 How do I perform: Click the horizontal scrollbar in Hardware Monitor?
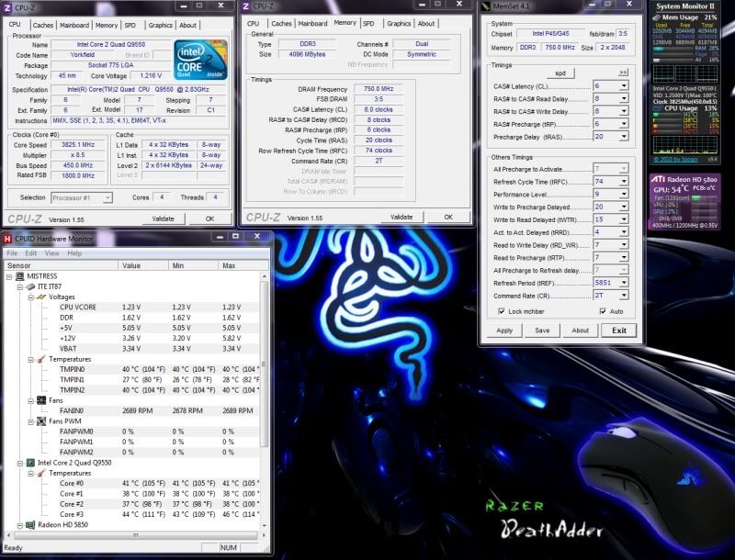135,534
